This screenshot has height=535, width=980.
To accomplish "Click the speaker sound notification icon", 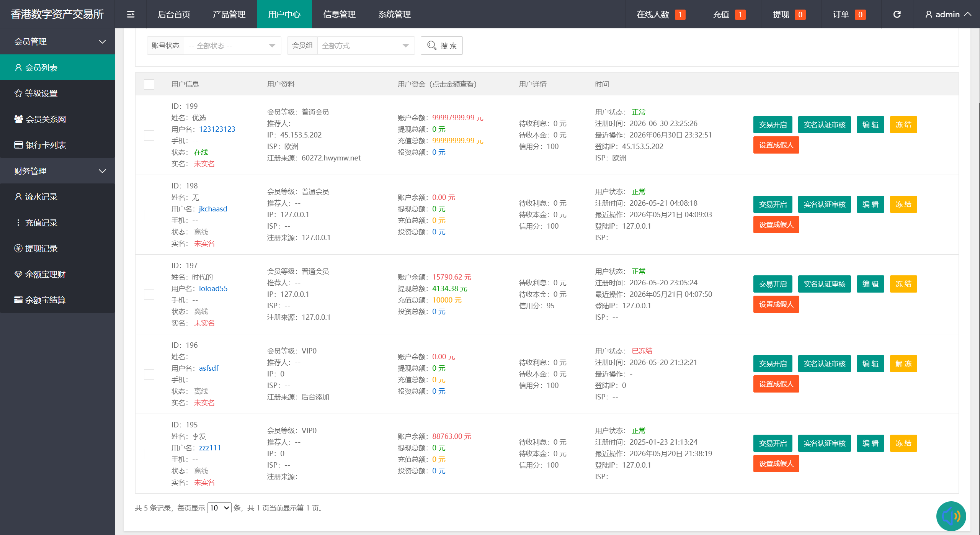I will pyautogui.click(x=951, y=516).
